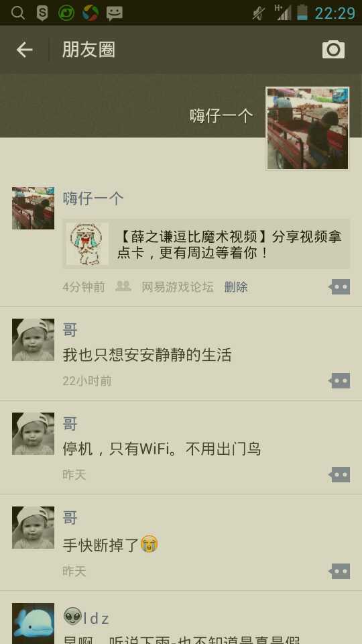Tap 嗨仔一个 avatar beside the shared post

(33, 208)
